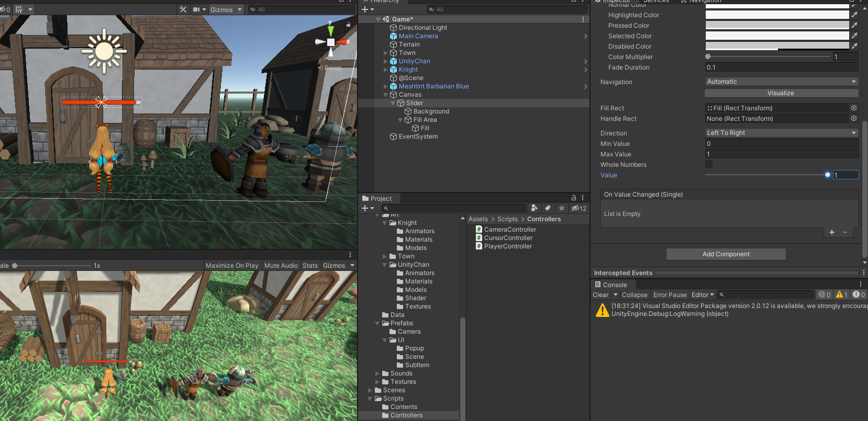Viewport: 868px width, 421px height.
Task: Toggle the console info message count filter
Action: click(825, 294)
